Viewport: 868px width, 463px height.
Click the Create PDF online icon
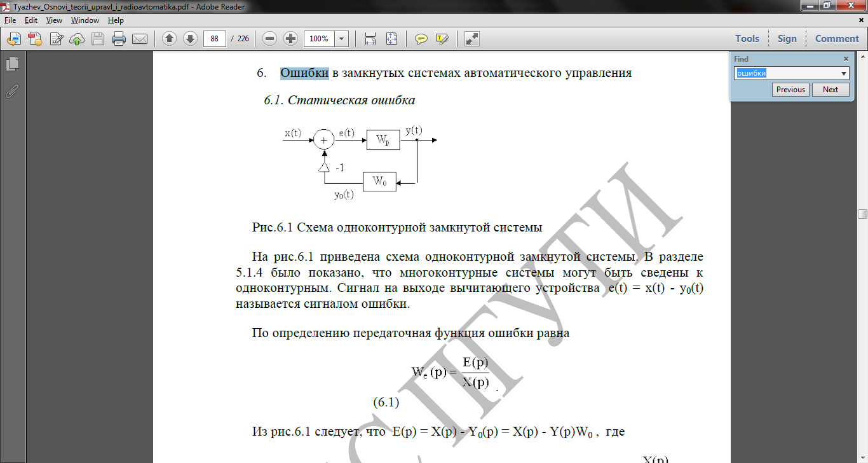34,39
